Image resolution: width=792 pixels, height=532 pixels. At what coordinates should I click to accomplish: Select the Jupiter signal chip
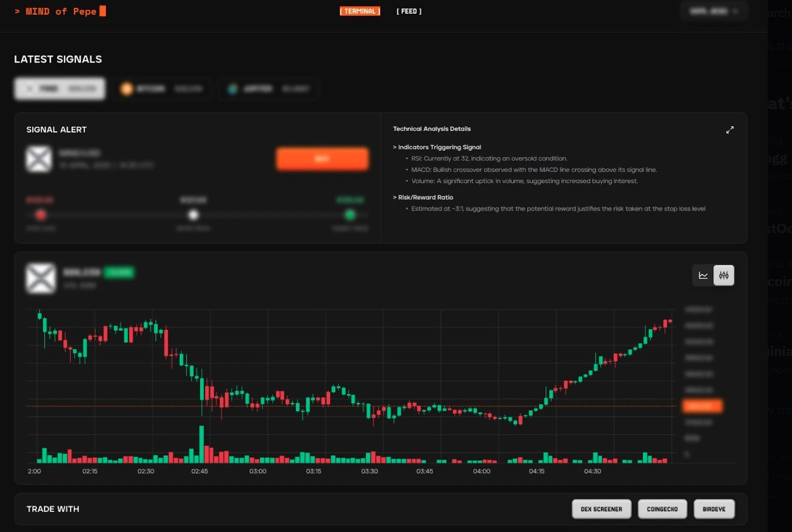(269, 89)
